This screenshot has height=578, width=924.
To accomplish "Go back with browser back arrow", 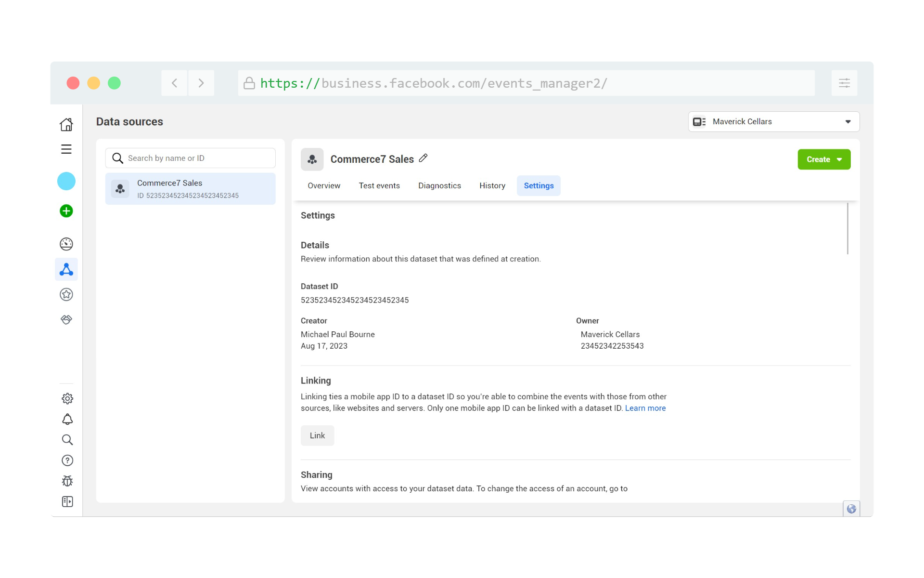I will pyautogui.click(x=174, y=83).
